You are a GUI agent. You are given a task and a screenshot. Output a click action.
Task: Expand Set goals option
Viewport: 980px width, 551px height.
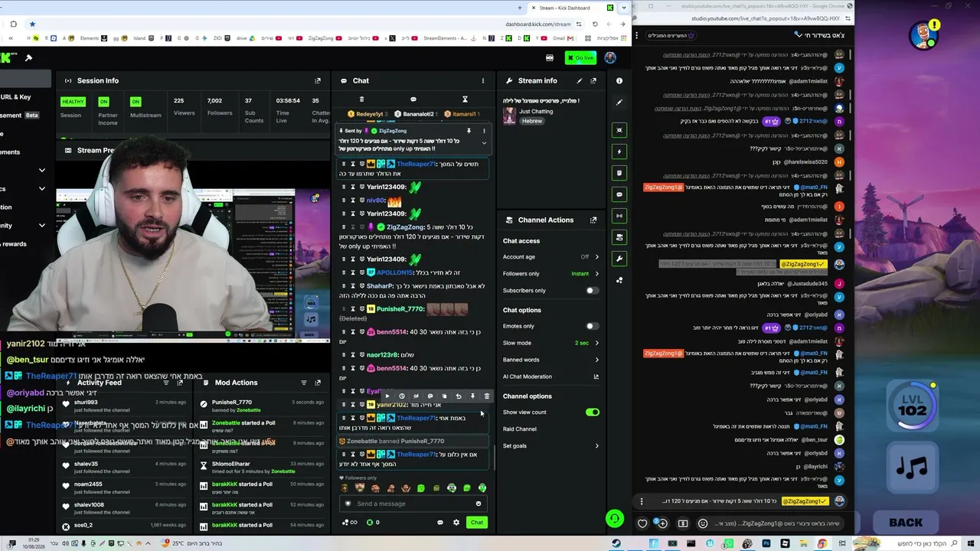click(551, 446)
